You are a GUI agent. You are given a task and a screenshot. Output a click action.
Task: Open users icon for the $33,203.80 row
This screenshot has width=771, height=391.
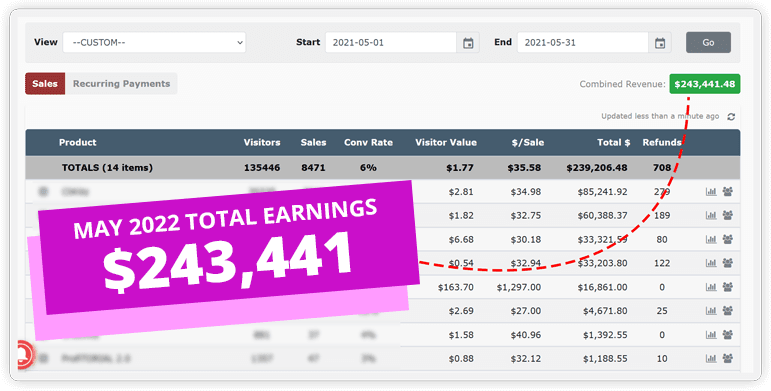pos(728,263)
